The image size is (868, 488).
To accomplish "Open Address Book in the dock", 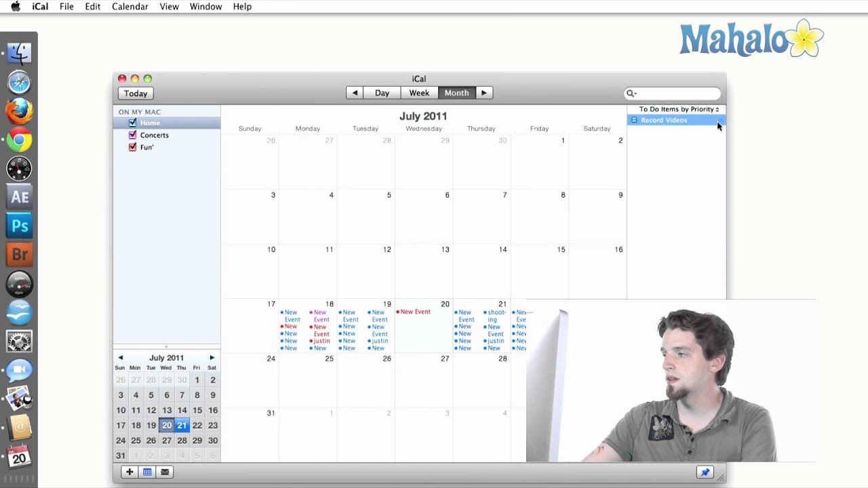I will 19,427.
